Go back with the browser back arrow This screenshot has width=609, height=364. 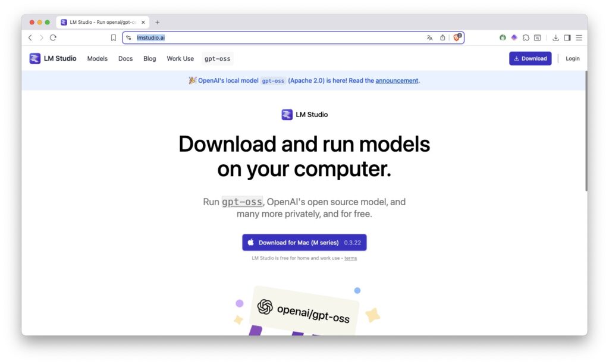click(x=30, y=37)
